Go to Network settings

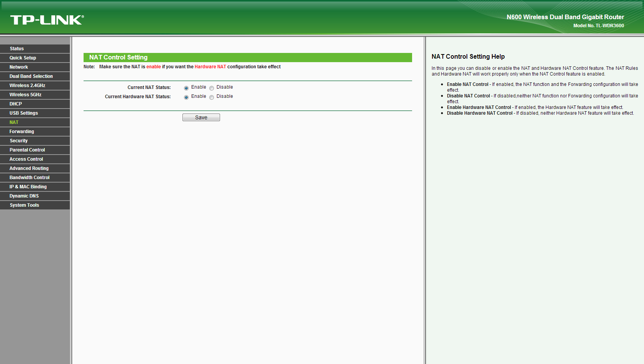tap(35, 67)
